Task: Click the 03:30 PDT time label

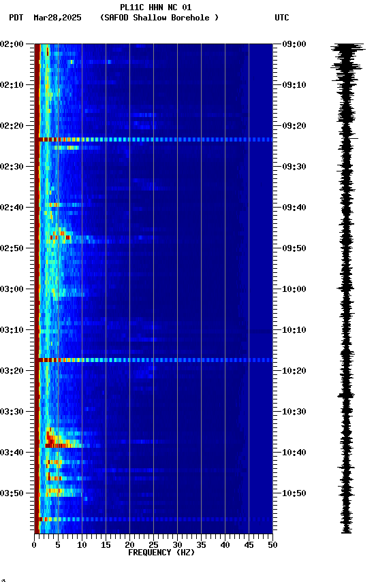Action: click(x=12, y=412)
